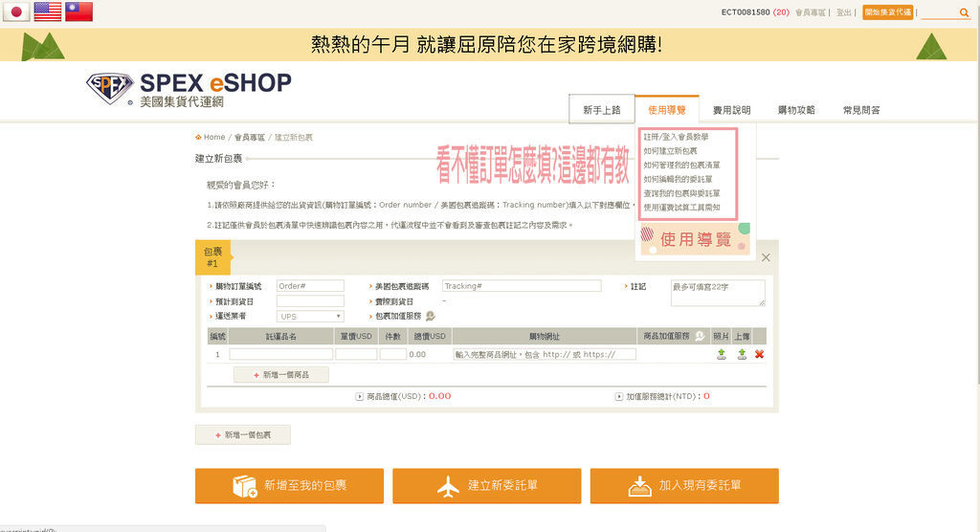The image size is (980, 532).
Task: Click the Home icon in breadcrumb
Action: [198, 137]
